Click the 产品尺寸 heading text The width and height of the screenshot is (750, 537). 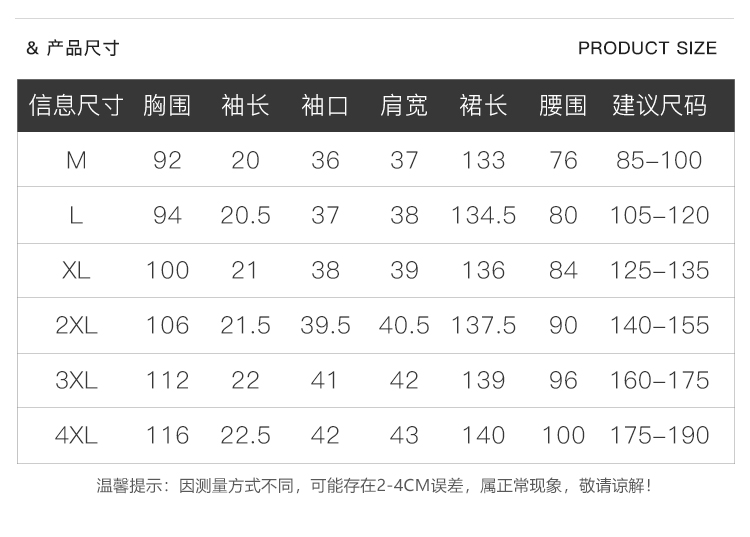[83, 48]
